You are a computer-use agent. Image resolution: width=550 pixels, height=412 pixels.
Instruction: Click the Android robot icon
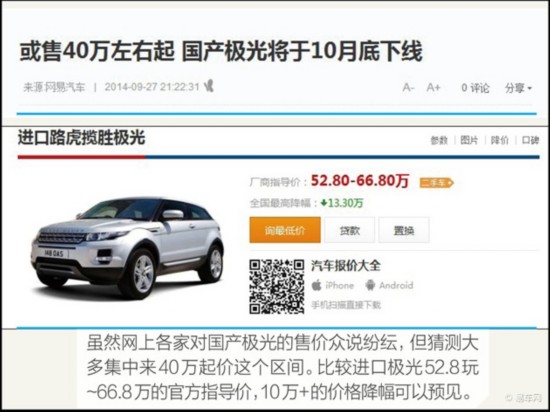pyautogui.click(x=370, y=285)
